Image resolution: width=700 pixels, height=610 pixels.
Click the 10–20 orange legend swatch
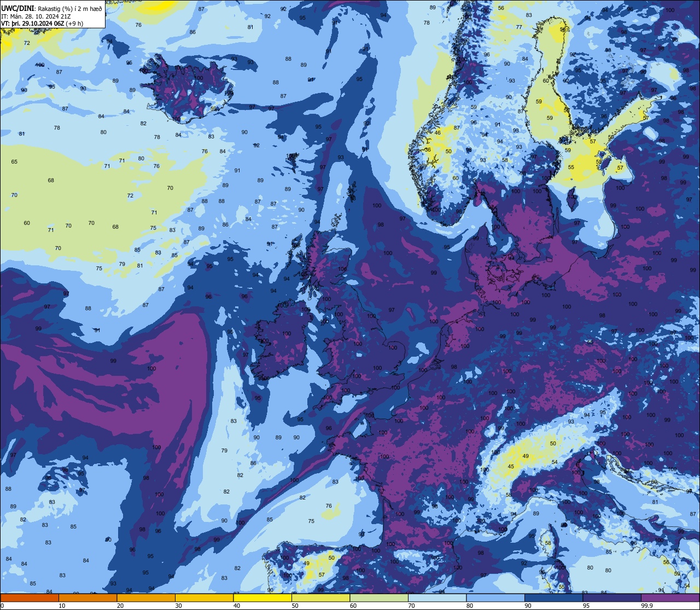coord(87,597)
